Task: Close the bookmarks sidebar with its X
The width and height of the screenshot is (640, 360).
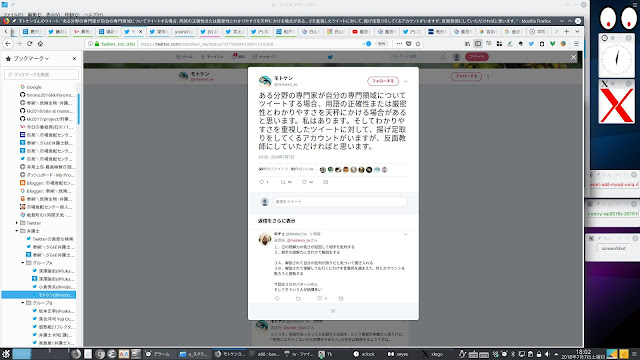Action: click(74, 59)
